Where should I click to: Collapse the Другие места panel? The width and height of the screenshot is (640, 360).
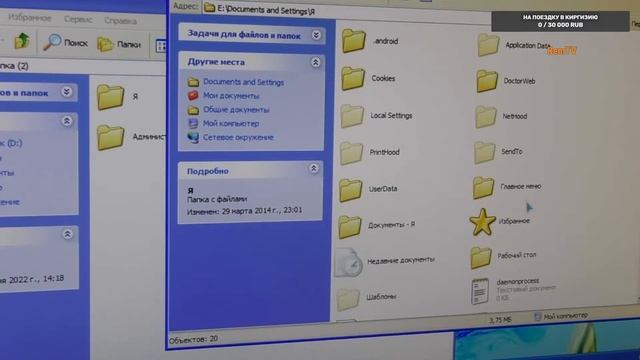pos(316,62)
